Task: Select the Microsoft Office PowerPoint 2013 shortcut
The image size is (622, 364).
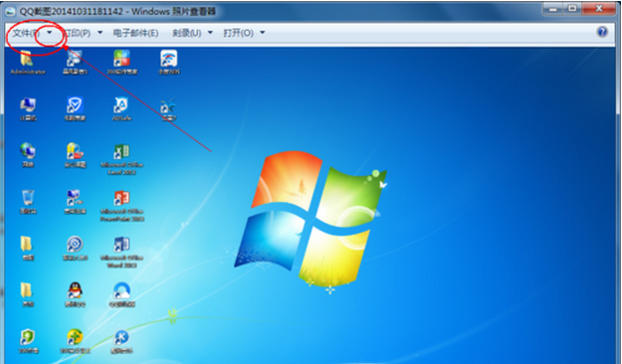Action: coord(121,206)
